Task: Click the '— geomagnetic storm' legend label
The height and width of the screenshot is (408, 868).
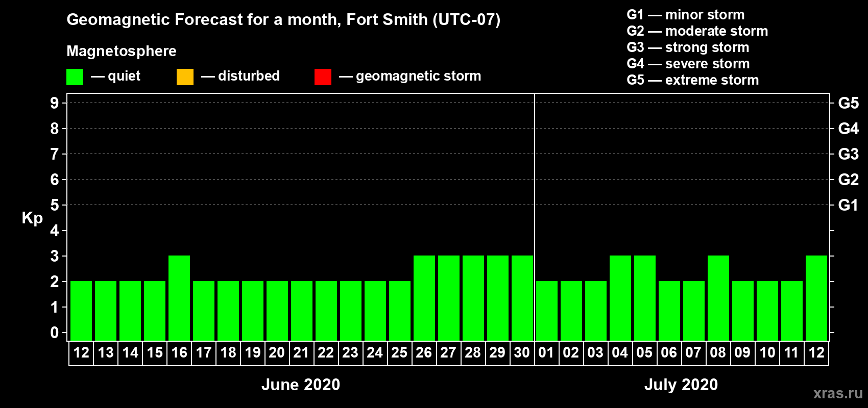Action: point(410,76)
